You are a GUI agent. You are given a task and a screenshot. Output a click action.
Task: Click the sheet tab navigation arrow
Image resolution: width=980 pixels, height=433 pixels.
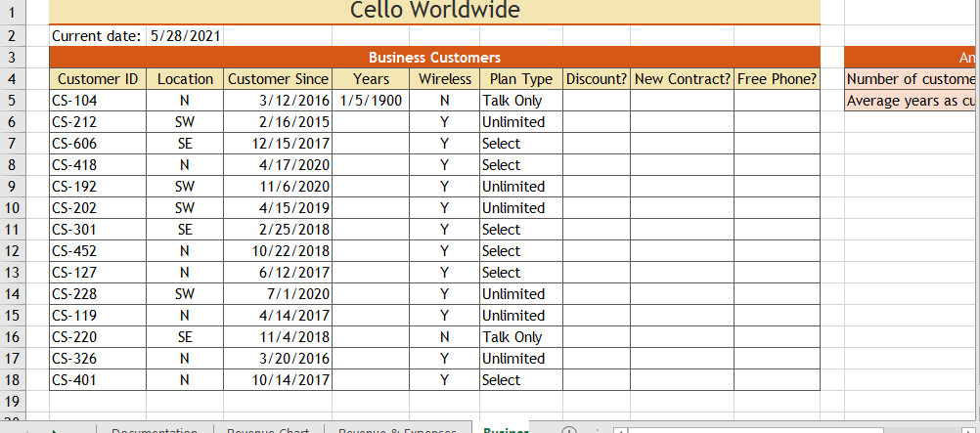(55, 429)
